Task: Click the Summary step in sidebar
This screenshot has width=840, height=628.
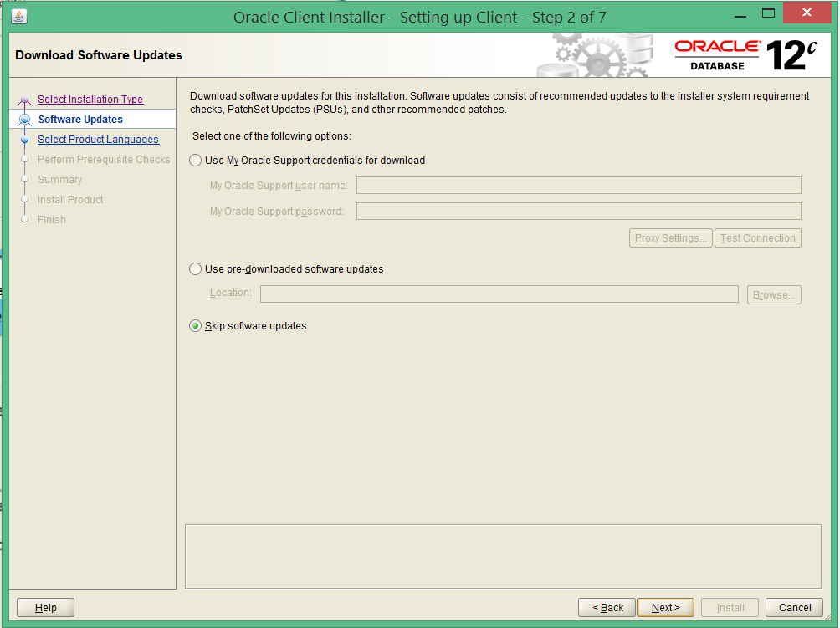Action: tap(59, 179)
